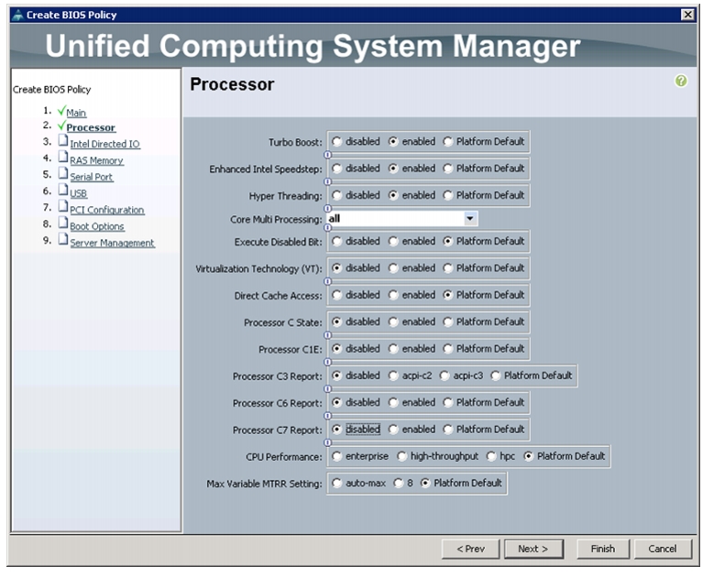This screenshot has width=703, height=588.
Task: Open the Boot Options step
Action: (x=97, y=226)
